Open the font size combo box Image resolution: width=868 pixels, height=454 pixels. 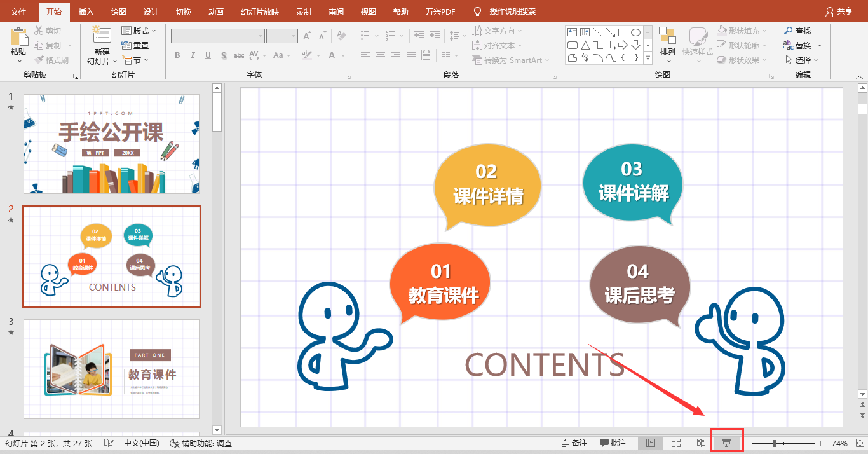pos(282,36)
